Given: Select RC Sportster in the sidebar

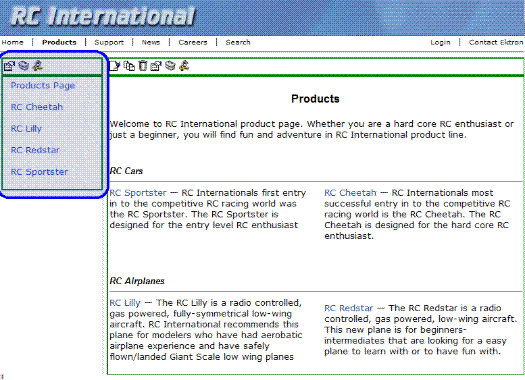Looking at the screenshot, I should tap(39, 172).
